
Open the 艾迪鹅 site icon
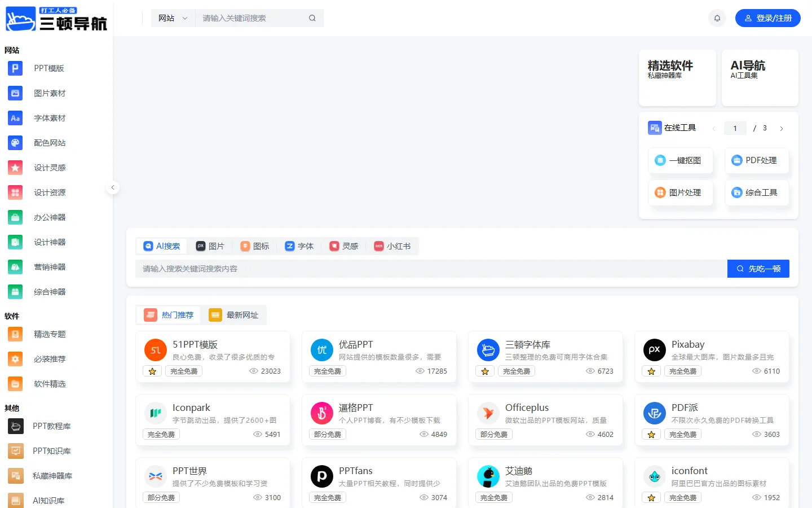pos(488,476)
